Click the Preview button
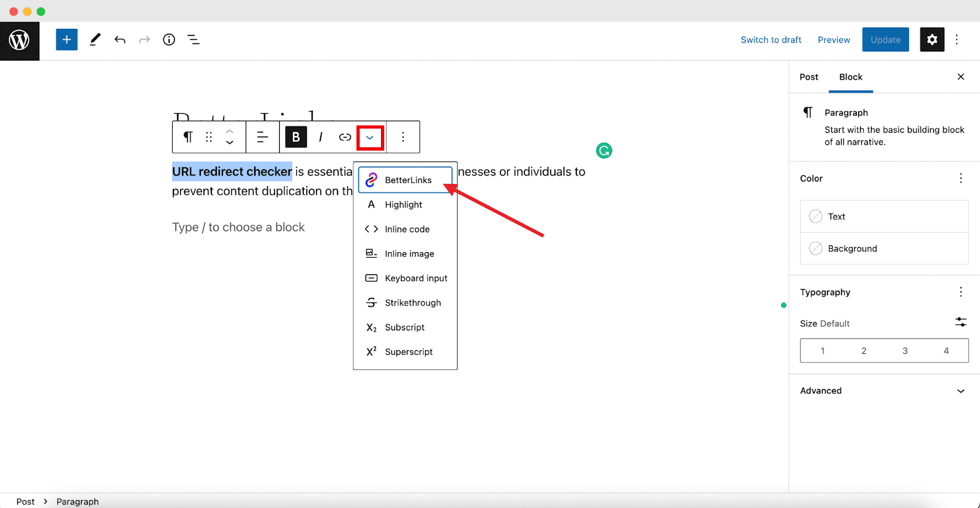 coord(834,40)
